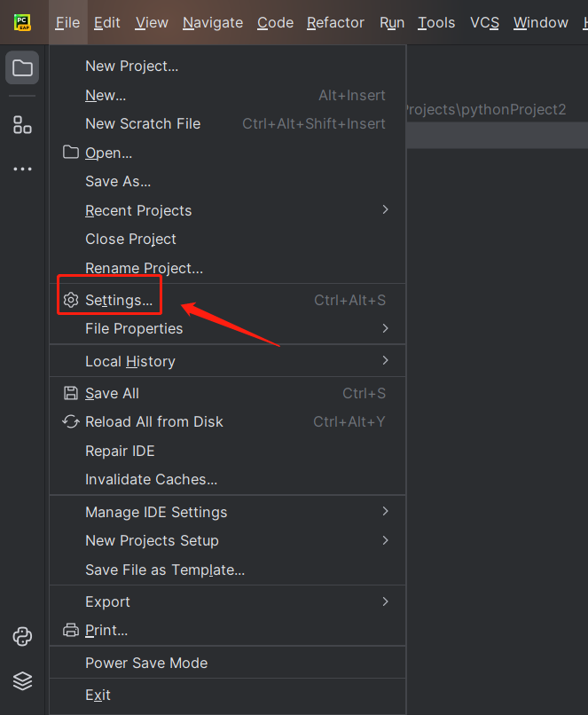Click the More tool windows ellipsis

click(22, 169)
